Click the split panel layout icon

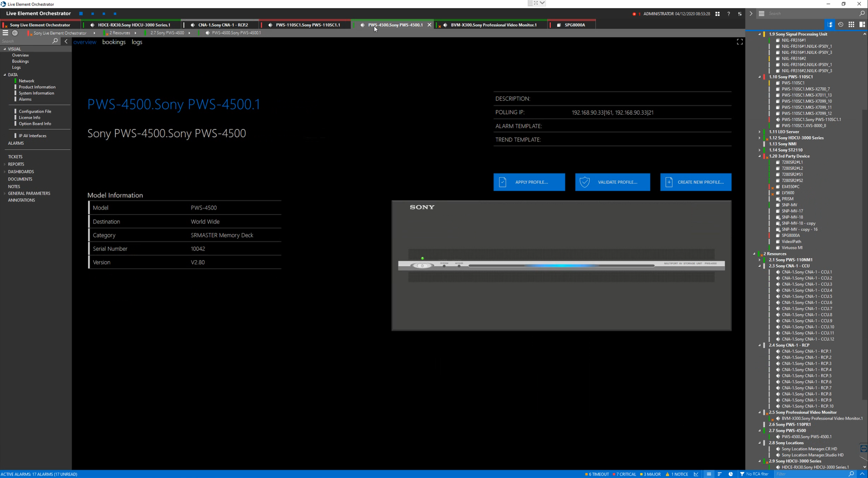tap(862, 25)
